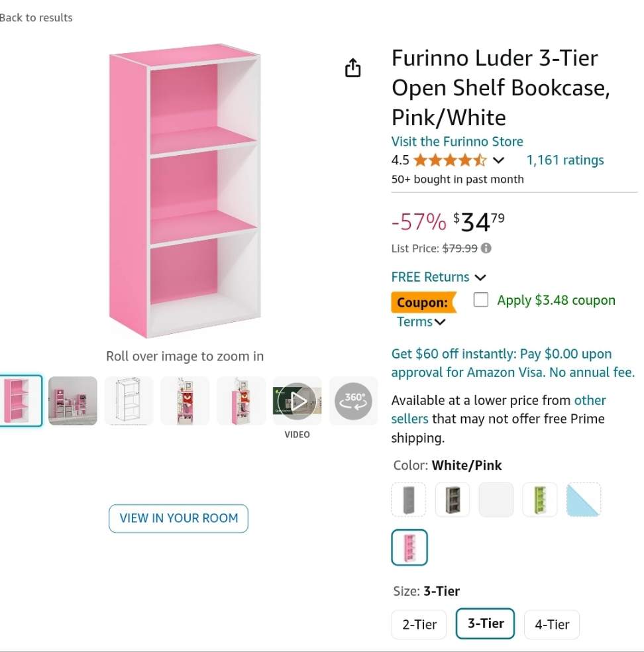Click the orange Coupon badge
644x652 pixels.
(x=423, y=303)
